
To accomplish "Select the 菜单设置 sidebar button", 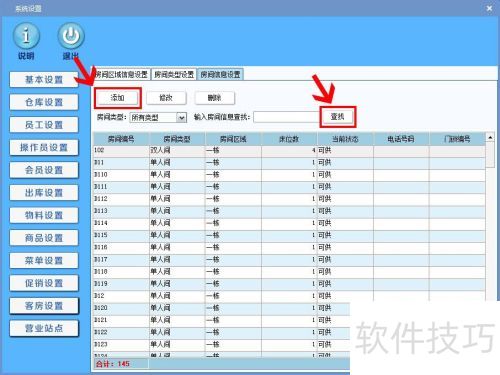I will 44,261.
